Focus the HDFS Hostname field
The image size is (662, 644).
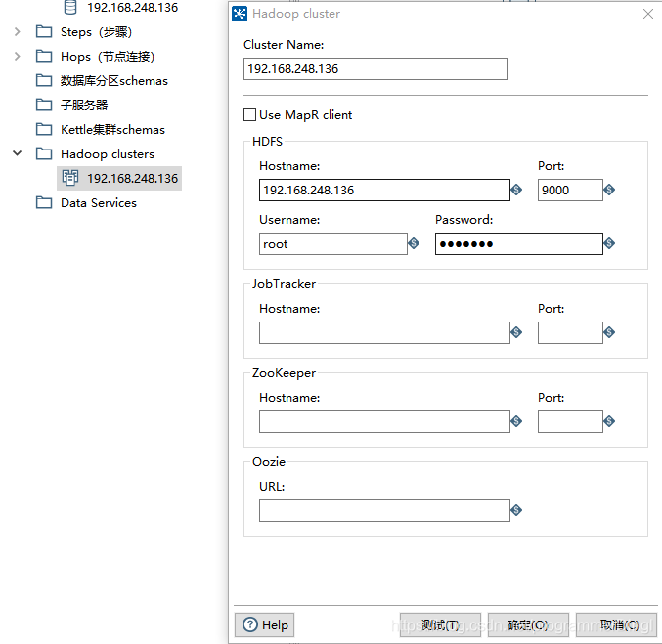tap(384, 190)
